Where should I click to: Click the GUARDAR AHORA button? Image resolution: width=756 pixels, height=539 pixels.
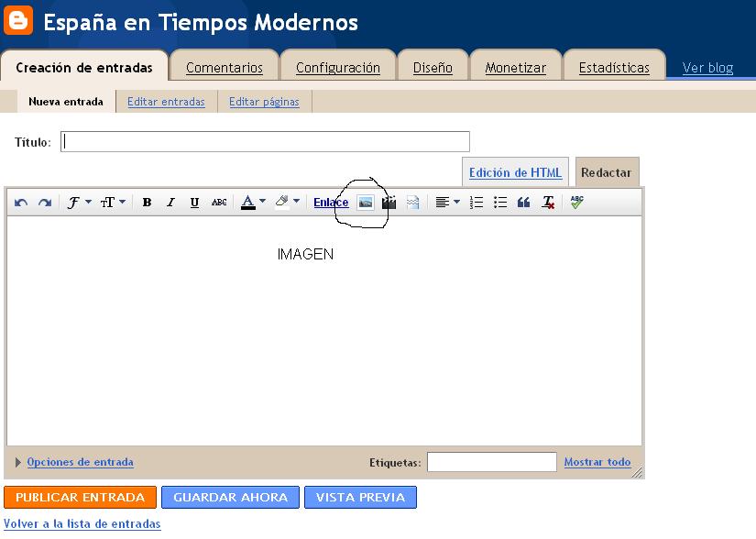230,497
